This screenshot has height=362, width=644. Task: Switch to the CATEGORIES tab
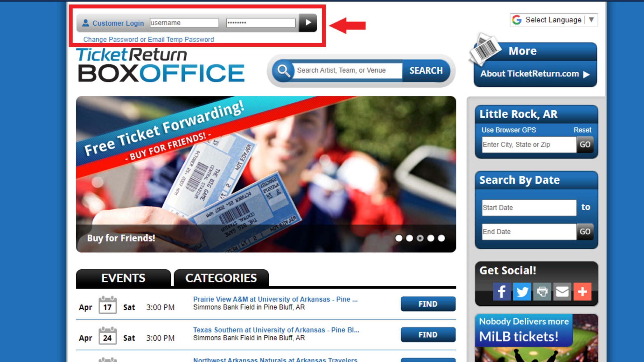(x=221, y=278)
